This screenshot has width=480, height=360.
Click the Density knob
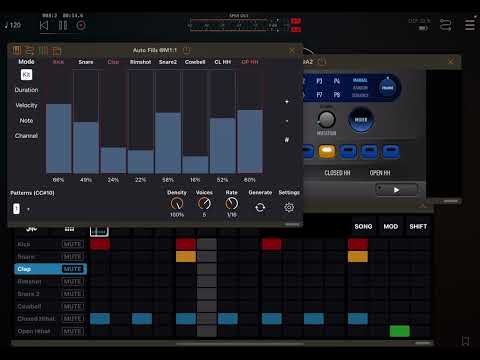click(x=177, y=204)
